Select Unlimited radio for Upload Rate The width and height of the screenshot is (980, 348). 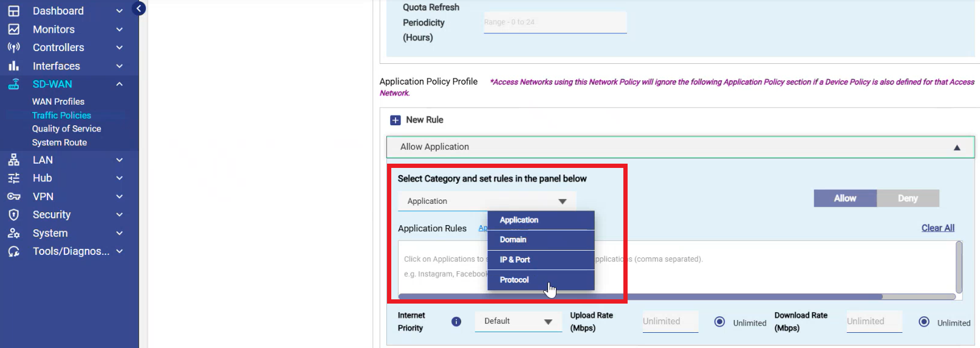coord(719,322)
